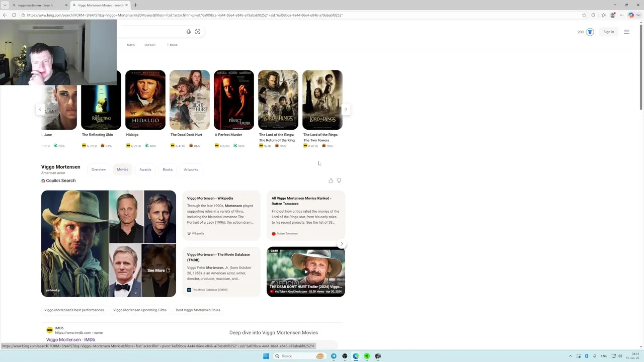Click the microphone voice search icon
The height and width of the screenshot is (362, 644).
coord(189,32)
